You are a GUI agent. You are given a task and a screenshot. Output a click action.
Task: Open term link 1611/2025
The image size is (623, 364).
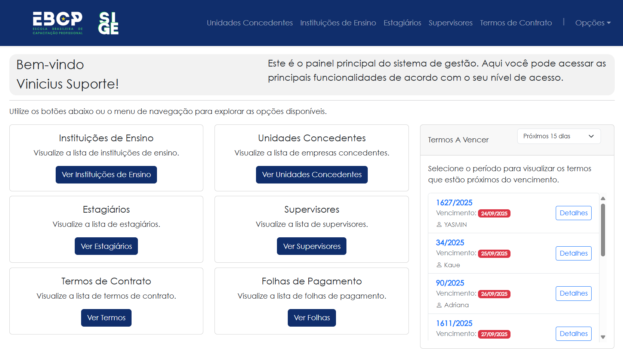454,323
